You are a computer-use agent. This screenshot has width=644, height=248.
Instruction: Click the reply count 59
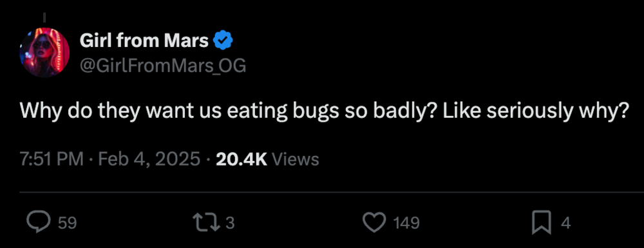tap(68, 224)
